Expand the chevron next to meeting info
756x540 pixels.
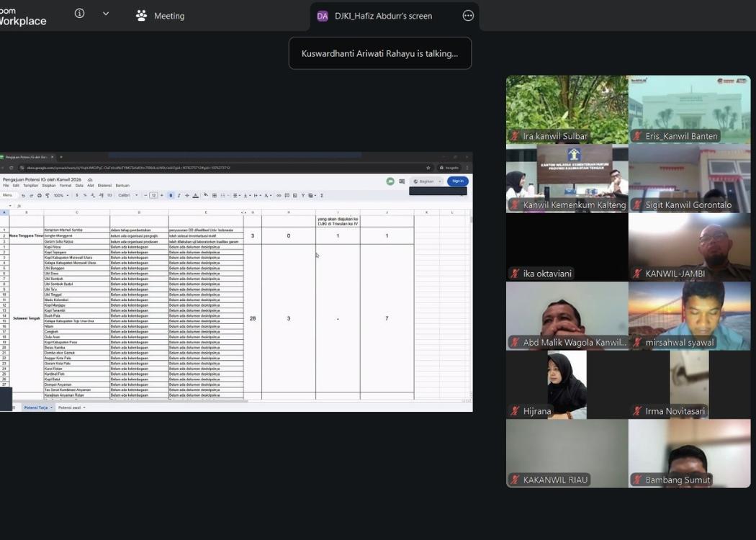click(106, 14)
